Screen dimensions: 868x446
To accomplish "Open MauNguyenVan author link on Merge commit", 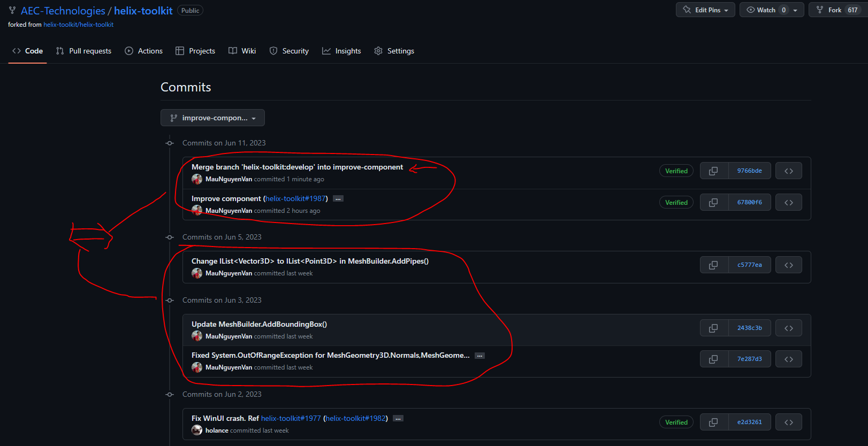I will 229,179.
